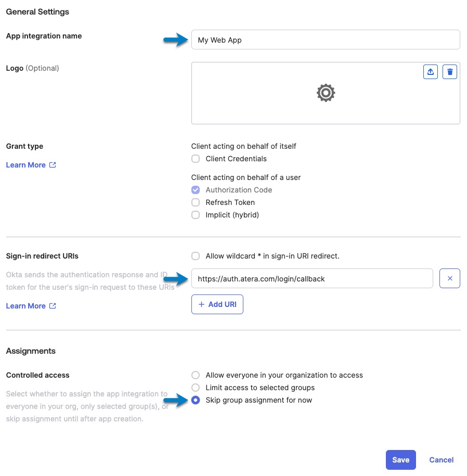Click the Add URI button
This screenshot has width=467, height=476.
217,304
